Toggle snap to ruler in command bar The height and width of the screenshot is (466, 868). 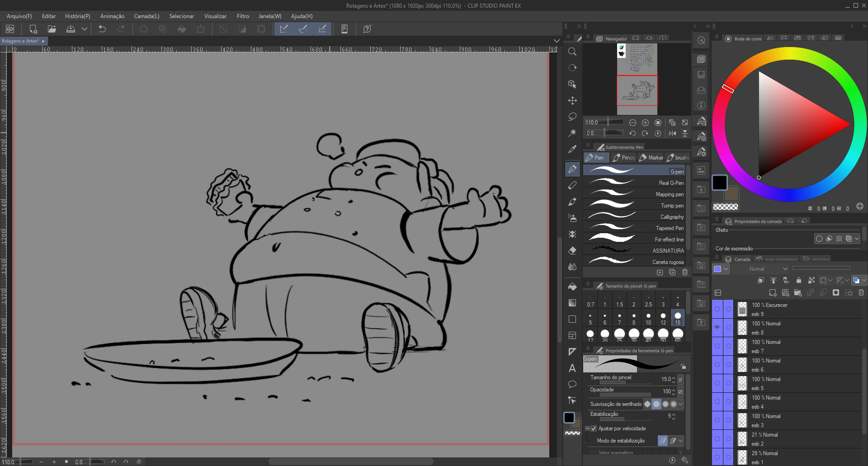click(284, 29)
